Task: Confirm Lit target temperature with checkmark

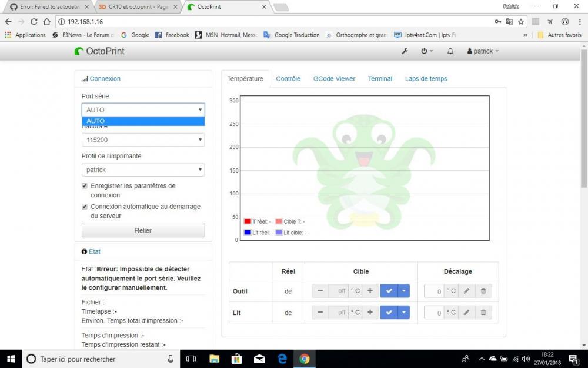Action: point(389,313)
